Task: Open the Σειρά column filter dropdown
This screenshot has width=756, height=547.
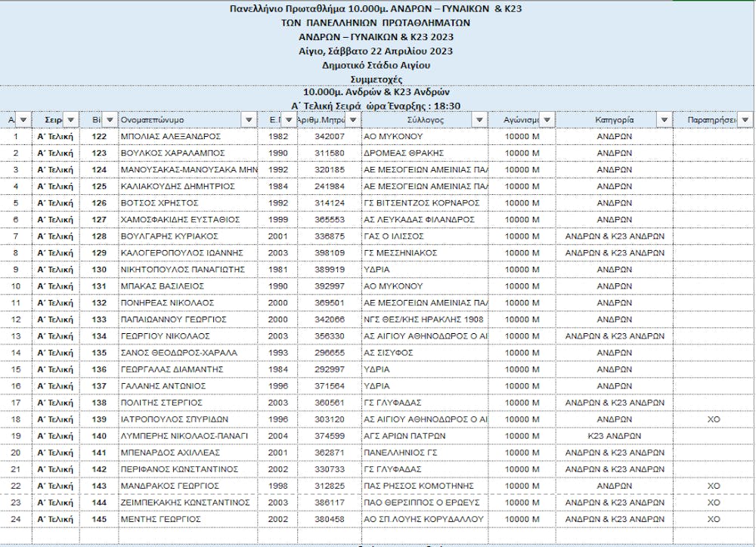Action: (x=70, y=120)
